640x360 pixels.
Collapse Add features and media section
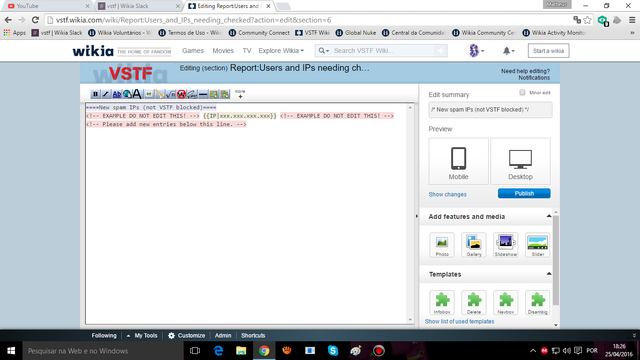[x=549, y=216]
